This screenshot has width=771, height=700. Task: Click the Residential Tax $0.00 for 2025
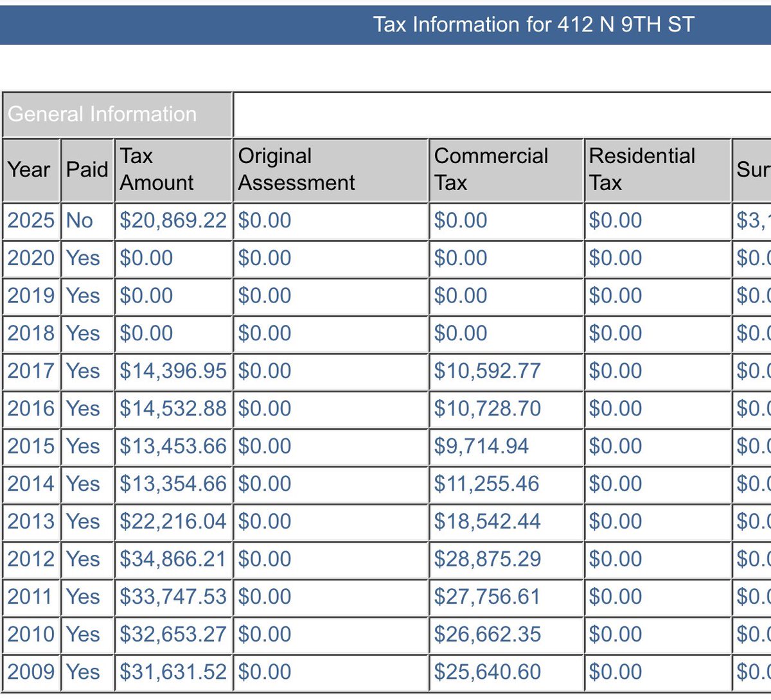pyautogui.click(x=616, y=220)
